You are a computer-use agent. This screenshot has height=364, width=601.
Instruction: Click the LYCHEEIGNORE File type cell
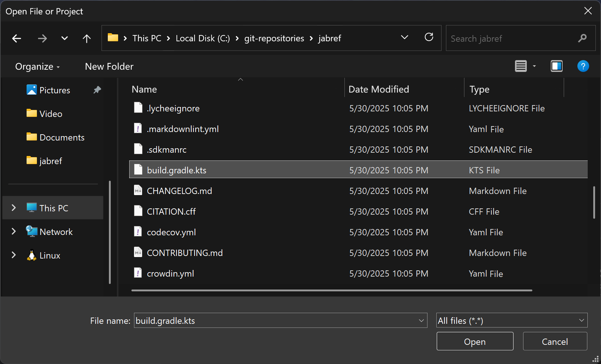pyautogui.click(x=506, y=108)
